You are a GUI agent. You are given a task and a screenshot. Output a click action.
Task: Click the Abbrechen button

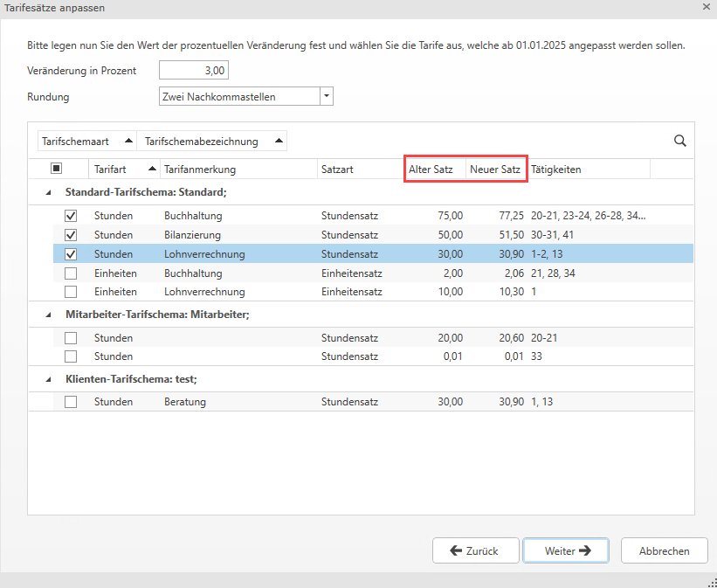pyautogui.click(x=664, y=550)
